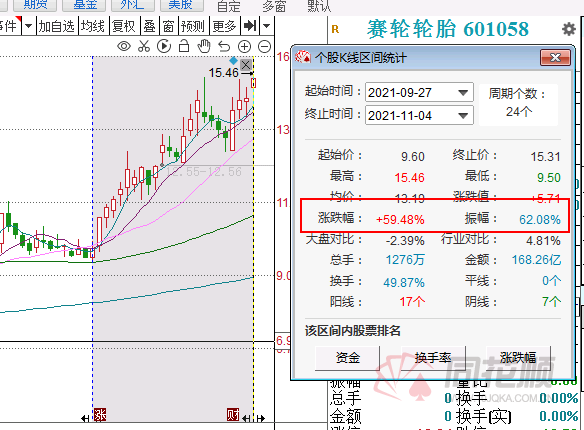584x430 pixels.
Task: Zoom out with the minus circle icon
Action: point(264,47)
